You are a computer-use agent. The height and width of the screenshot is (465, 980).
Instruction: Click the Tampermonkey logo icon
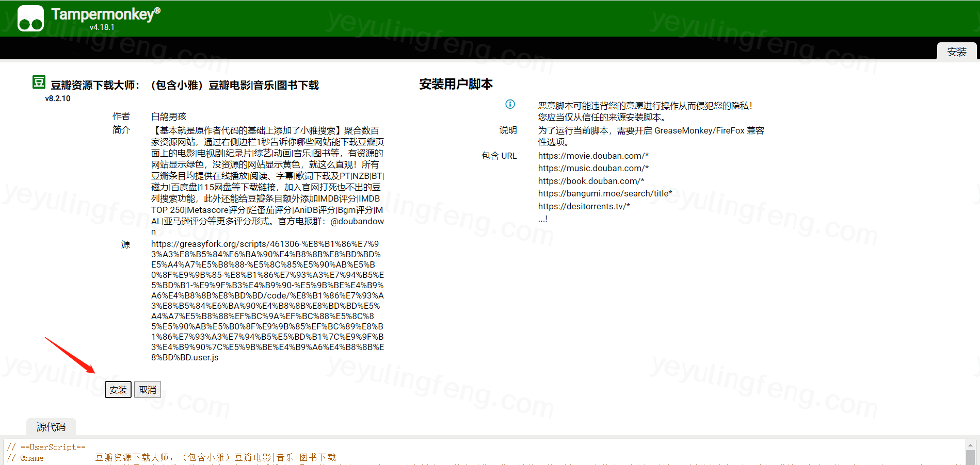point(30,19)
